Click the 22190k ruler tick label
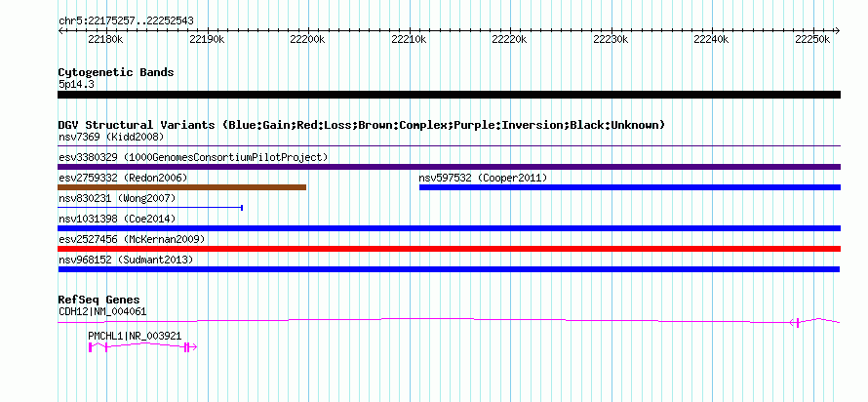This screenshot has width=868, height=402. point(207,39)
